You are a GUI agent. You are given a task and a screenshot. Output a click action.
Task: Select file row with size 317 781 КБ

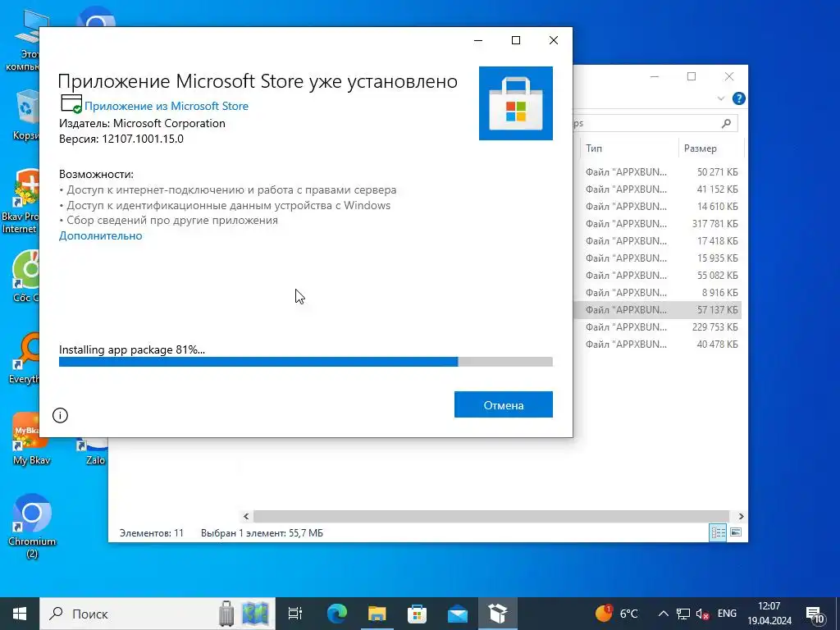[659, 223]
